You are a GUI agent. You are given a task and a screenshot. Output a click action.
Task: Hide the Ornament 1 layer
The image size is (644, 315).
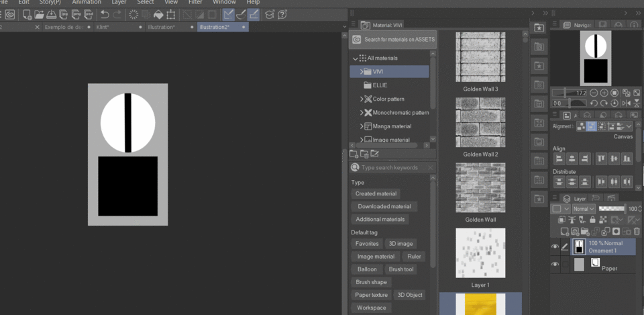[555, 247]
